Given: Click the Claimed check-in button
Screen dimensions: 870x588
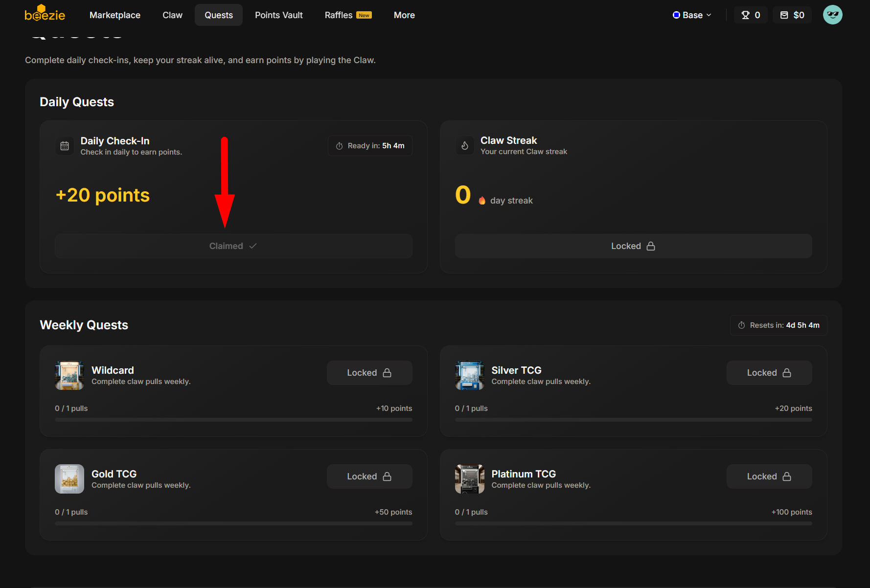Looking at the screenshot, I should point(233,246).
